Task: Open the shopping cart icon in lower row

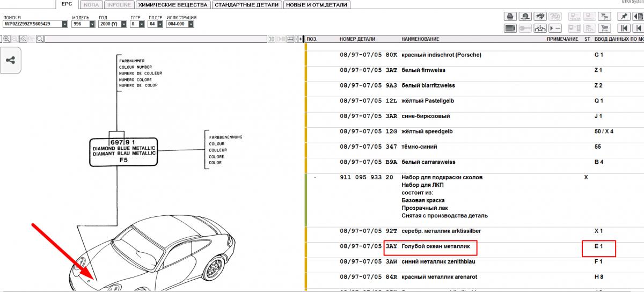Action: click(605, 28)
